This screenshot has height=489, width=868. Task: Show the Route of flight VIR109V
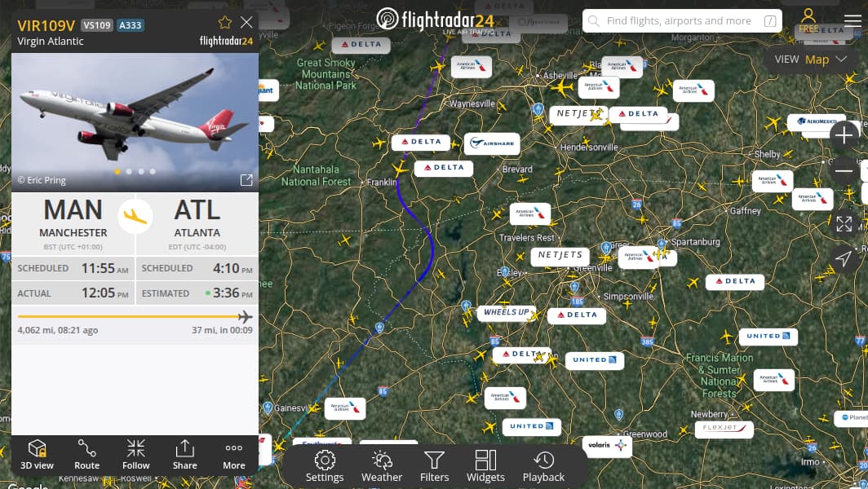tap(87, 455)
